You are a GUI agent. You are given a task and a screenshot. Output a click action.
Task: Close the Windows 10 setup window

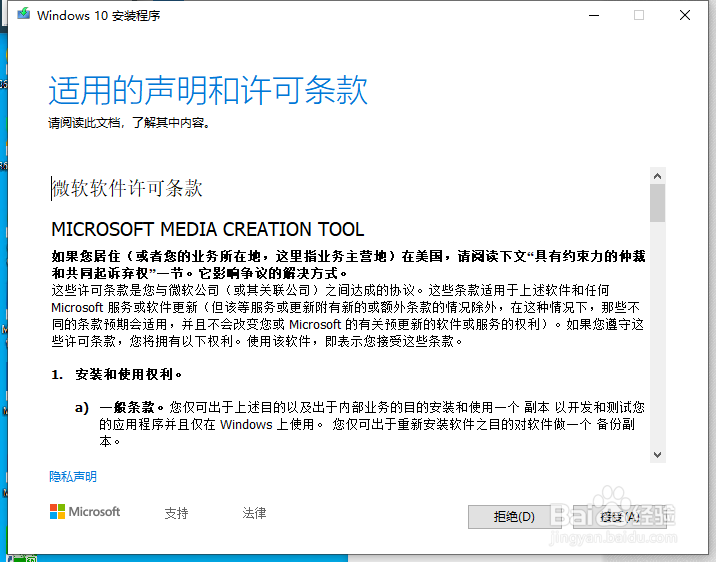[684, 15]
